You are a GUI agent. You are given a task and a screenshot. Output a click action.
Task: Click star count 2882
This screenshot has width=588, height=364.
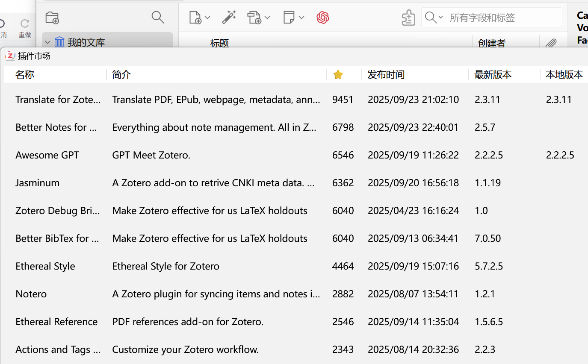click(343, 294)
